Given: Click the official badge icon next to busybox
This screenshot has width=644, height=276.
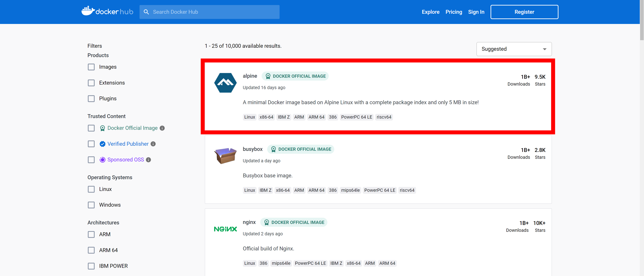Looking at the screenshot, I should (274, 149).
